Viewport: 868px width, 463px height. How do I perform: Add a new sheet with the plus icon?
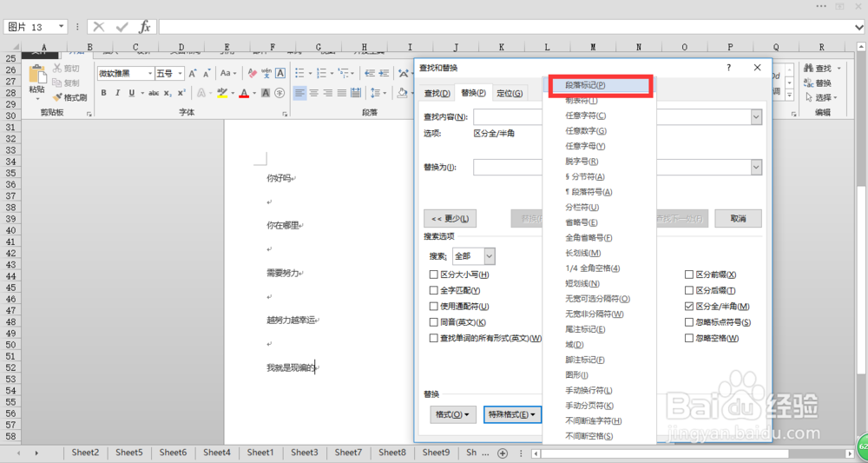click(503, 453)
